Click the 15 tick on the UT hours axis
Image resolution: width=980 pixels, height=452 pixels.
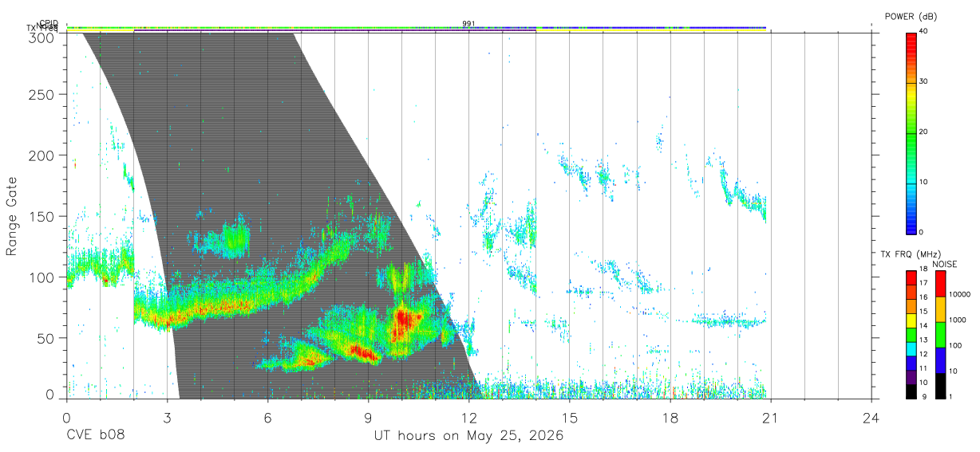click(x=569, y=418)
